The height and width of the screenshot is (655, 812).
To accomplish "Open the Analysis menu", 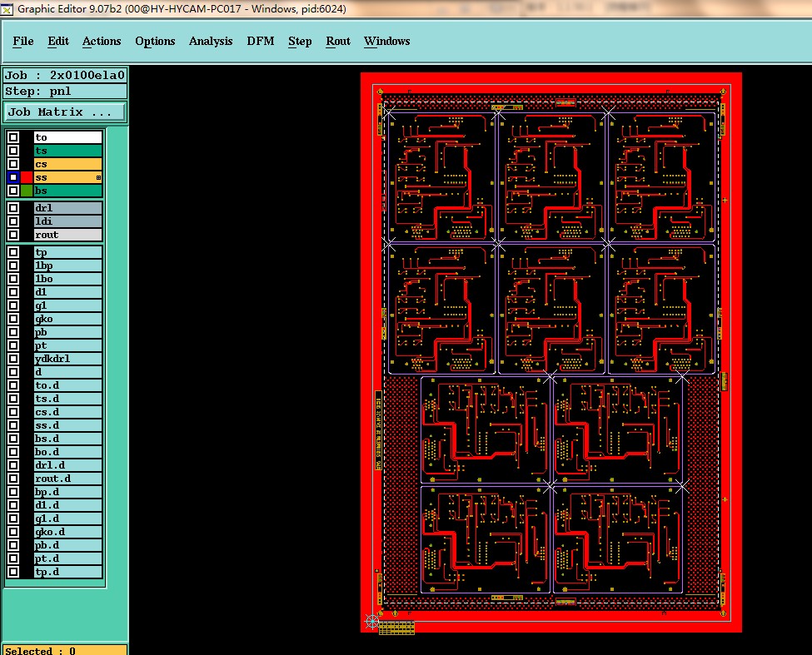I will pyautogui.click(x=211, y=42).
